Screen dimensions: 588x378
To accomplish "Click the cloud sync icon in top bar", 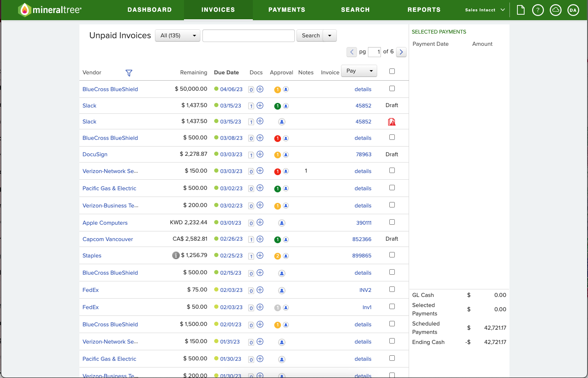I will (x=556, y=10).
